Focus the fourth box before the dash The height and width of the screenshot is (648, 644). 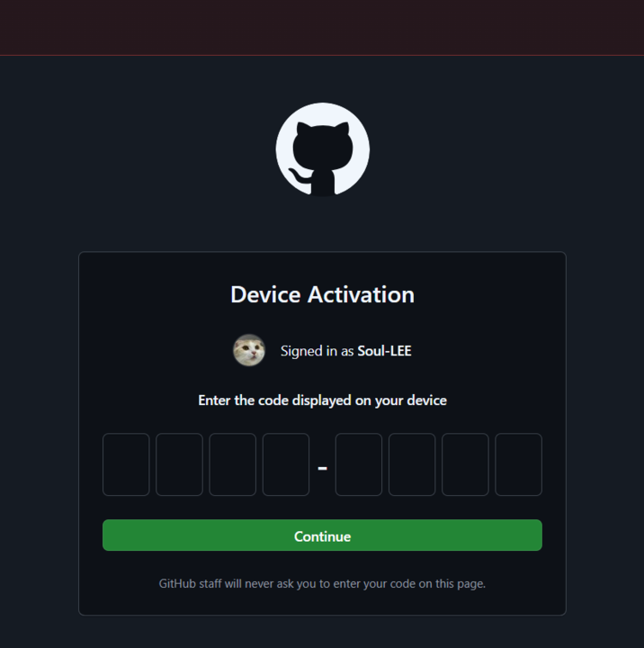(286, 464)
